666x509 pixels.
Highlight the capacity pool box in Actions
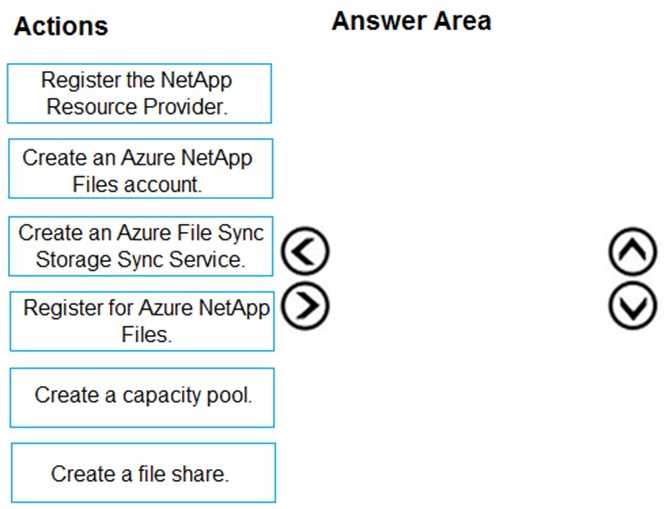click(141, 396)
